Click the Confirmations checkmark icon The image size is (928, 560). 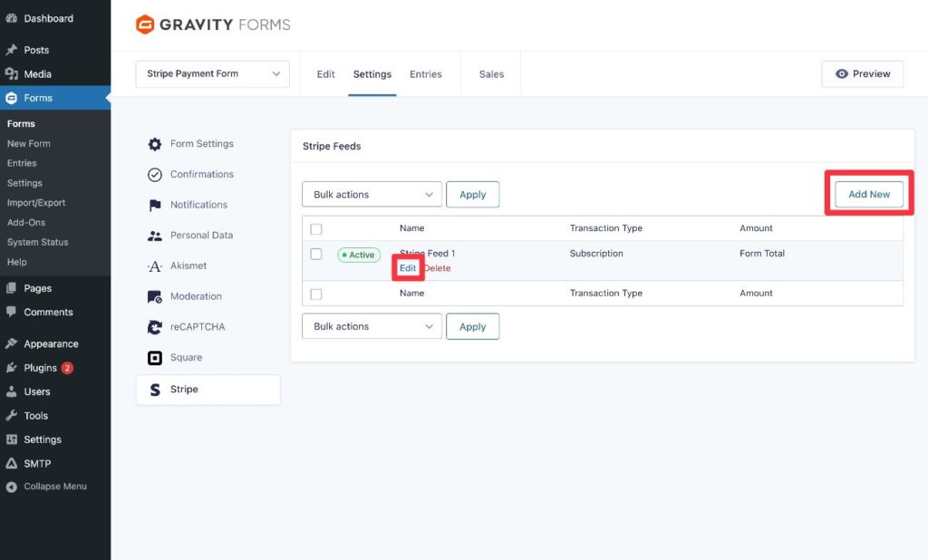[x=154, y=175]
